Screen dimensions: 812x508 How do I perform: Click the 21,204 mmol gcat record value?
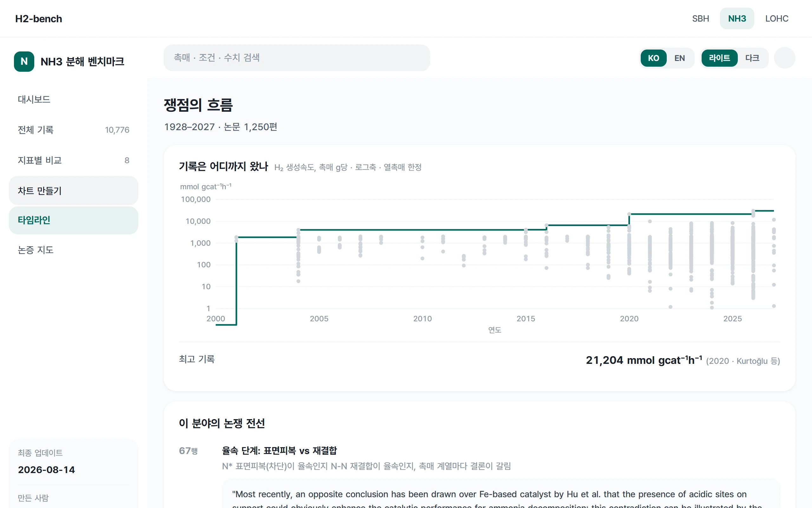pos(644,360)
